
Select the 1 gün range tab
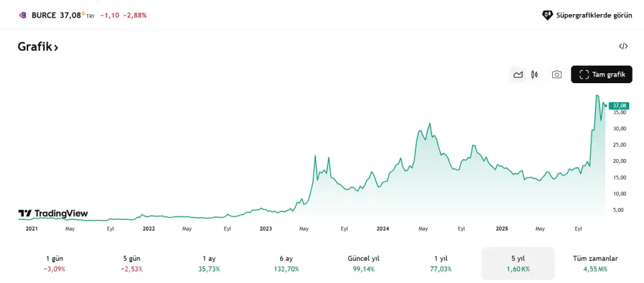[55, 263]
